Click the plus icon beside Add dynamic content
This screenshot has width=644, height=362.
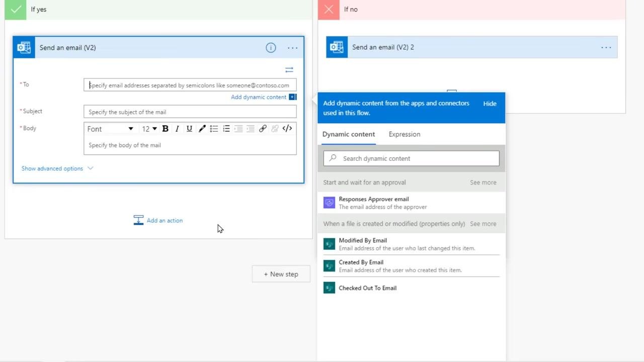292,97
